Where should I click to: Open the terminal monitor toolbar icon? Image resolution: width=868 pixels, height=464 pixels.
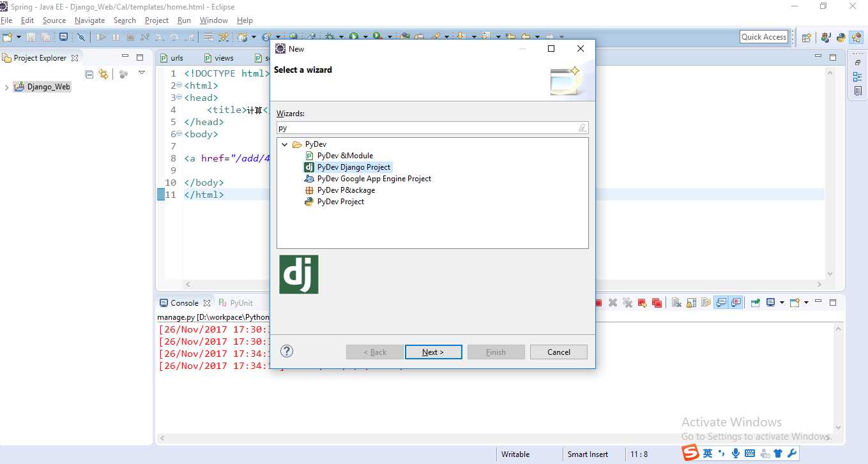tap(63, 37)
